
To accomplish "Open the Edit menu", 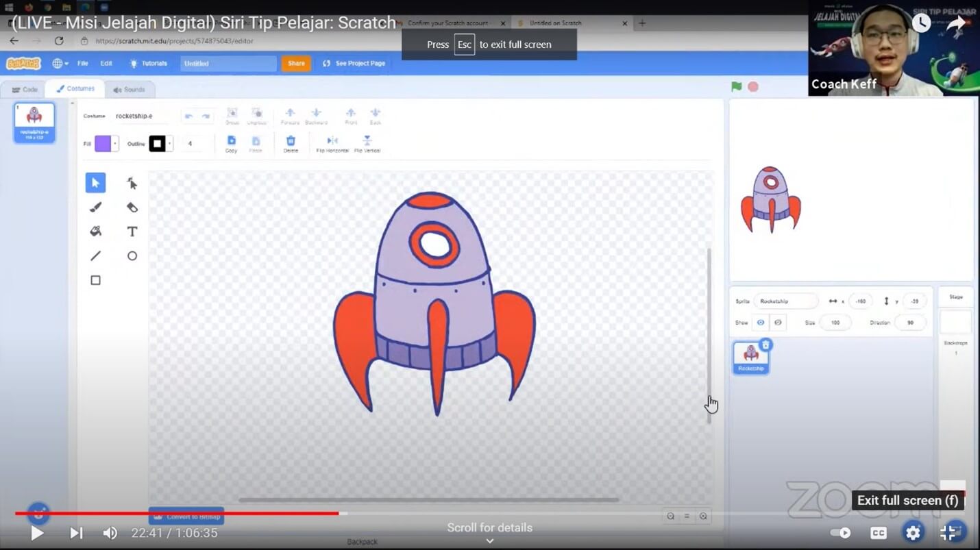I will click(x=106, y=63).
